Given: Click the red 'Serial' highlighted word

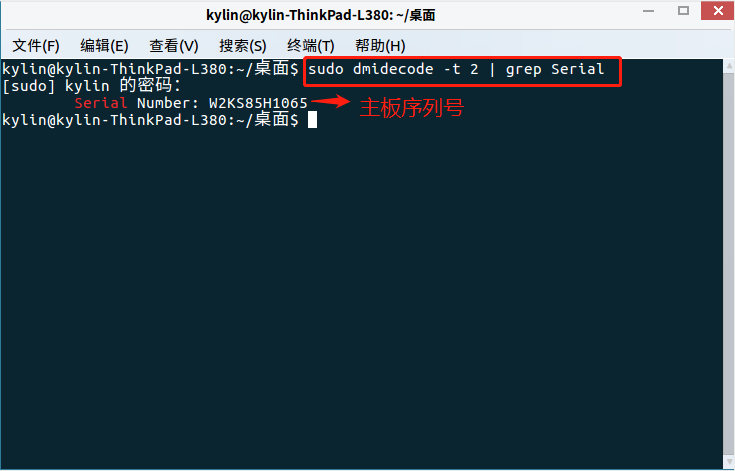Looking at the screenshot, I should click(101, 103).
